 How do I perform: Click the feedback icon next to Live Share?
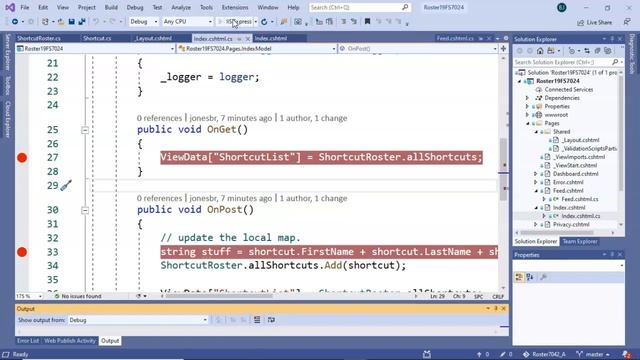point(627,22)
